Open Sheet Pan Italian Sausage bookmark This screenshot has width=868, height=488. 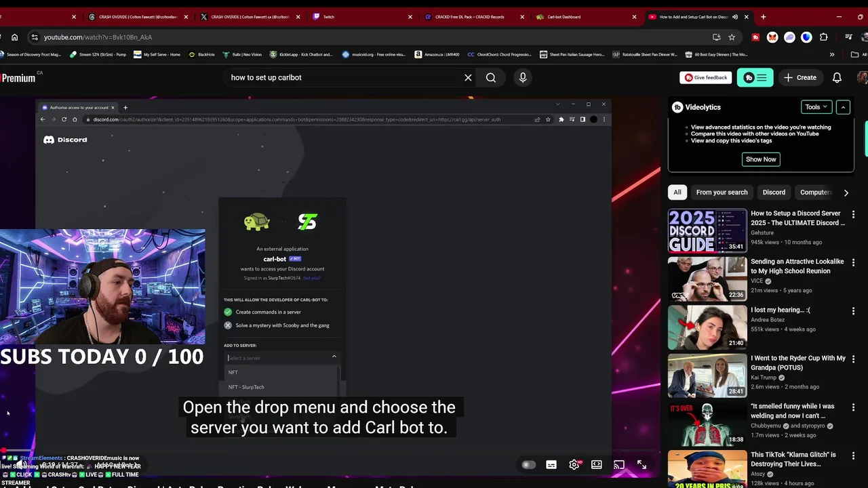pos(572,54)
